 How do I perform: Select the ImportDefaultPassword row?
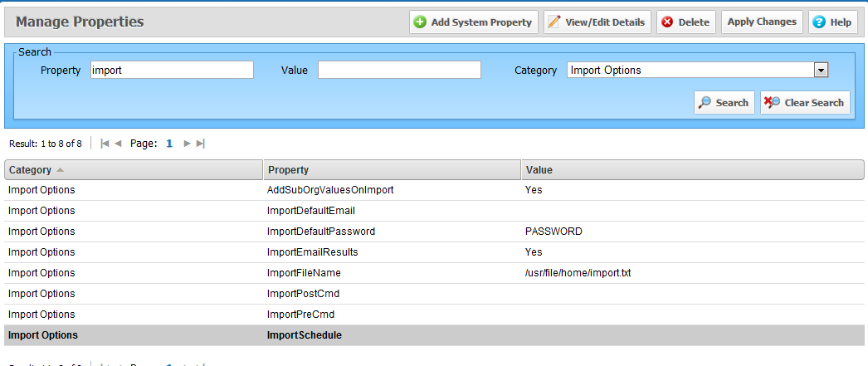(x=321, y=232)
